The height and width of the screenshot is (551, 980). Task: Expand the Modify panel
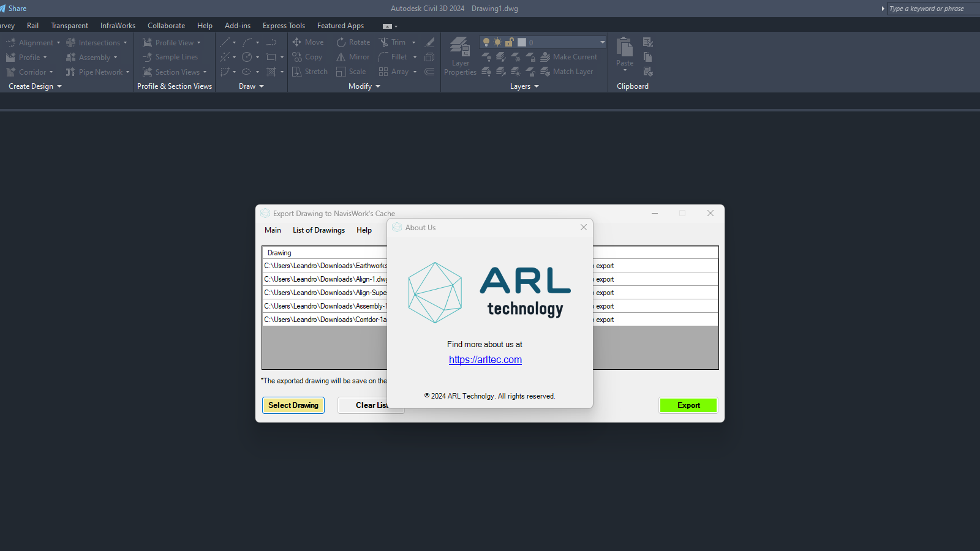tap(364, 86)
